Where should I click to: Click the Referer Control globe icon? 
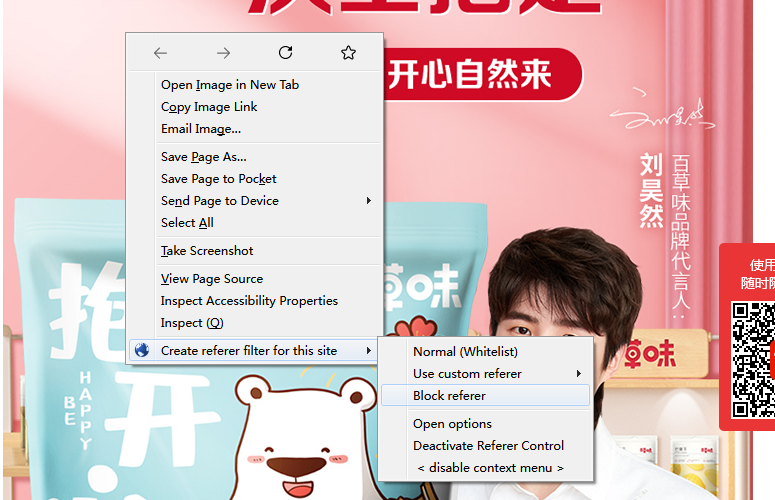pyautogui.click(x=142, y=350)
